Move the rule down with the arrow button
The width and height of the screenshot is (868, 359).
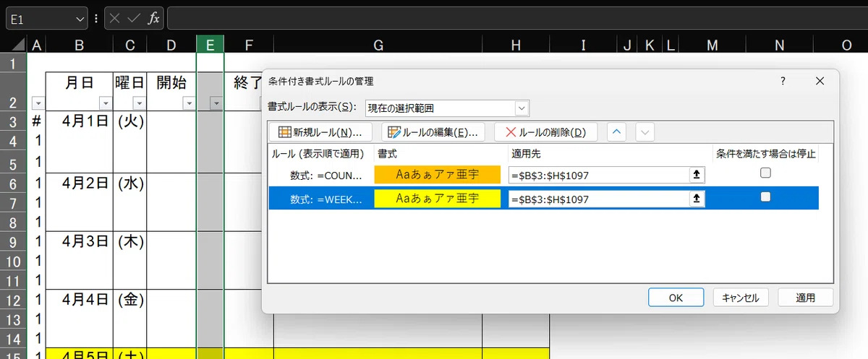point(645,132)
